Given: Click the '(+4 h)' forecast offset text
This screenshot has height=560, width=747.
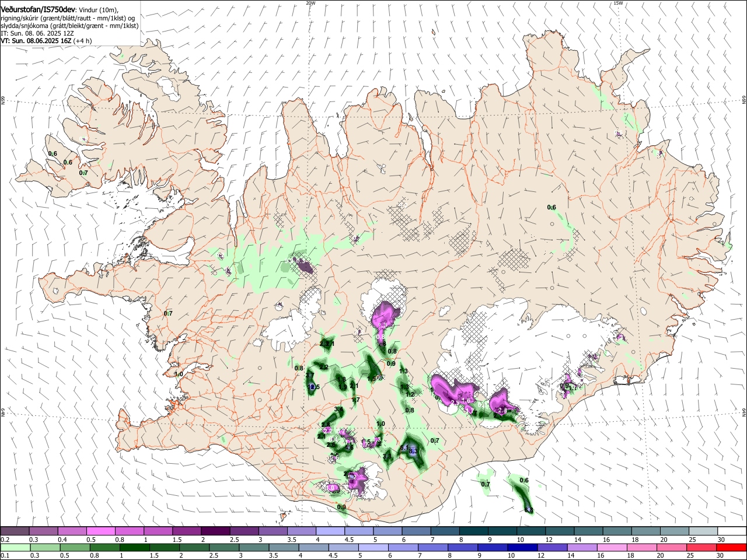Looking at the screenshot, I should pos(82,41).
